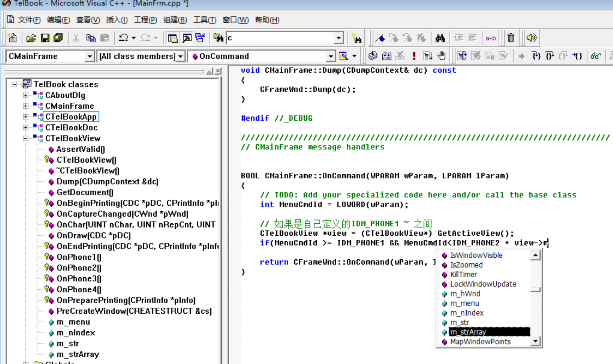
Task: Click the Step Into braces icon
Action: [x=536, y=56]
